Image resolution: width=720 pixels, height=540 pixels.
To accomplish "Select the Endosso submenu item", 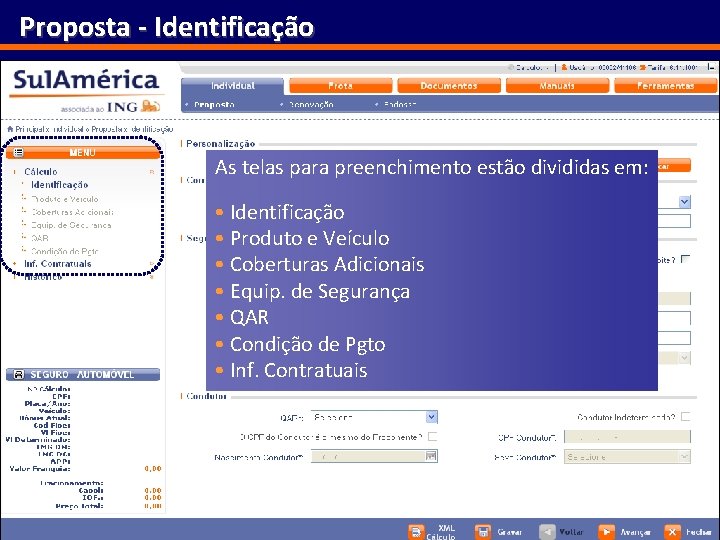I will pyautogui.click(x=400, y=105).
